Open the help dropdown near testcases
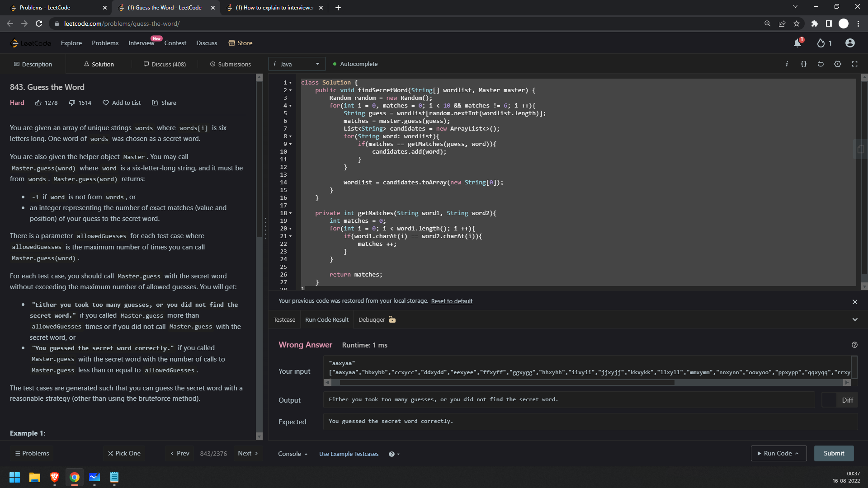Screen dimensions: 868x488 pyautogui.click(x=394, y=454)
